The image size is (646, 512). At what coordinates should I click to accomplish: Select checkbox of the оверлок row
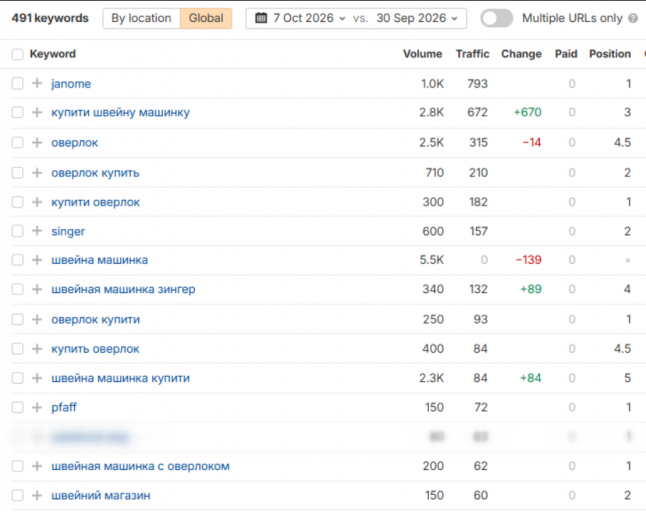[x=17, y=143]
